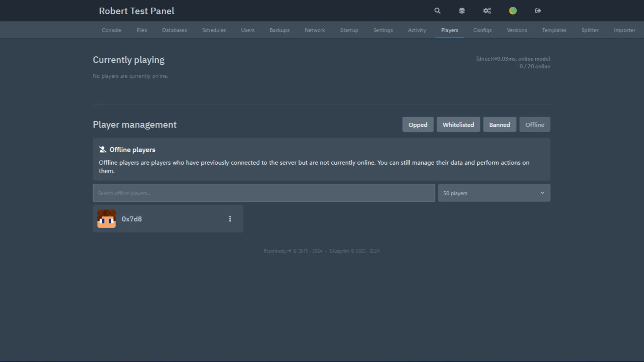Collapse the player count selector
644x362 pixels.
point(494,193)
